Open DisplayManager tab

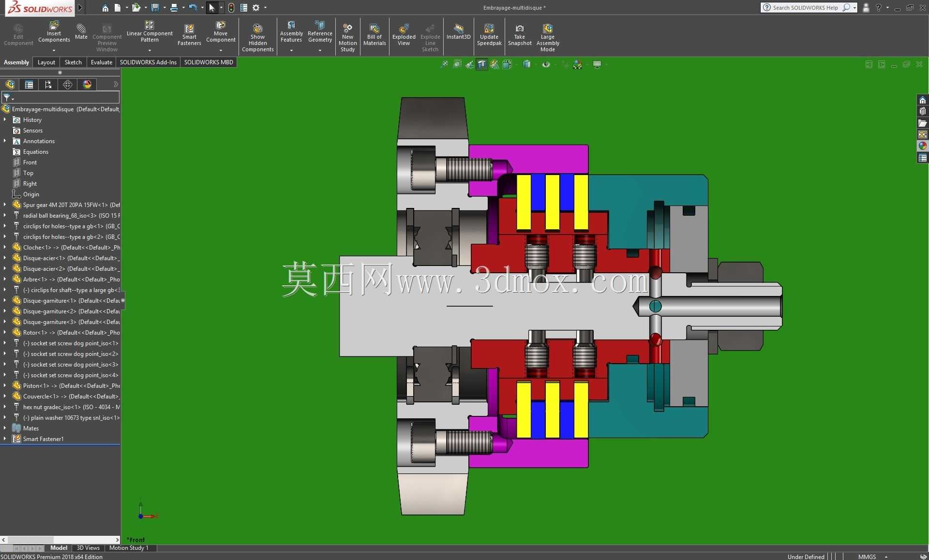(x=87, y=85)
